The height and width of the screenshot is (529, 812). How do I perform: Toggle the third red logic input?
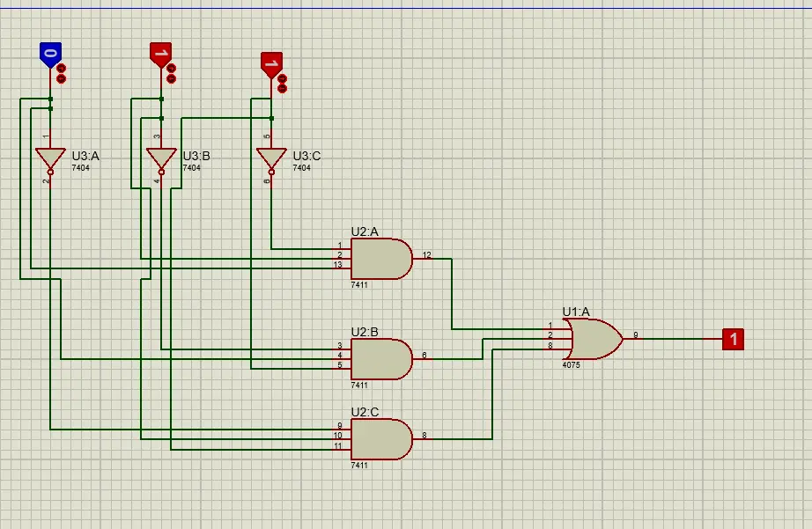[x=271, y=61]
